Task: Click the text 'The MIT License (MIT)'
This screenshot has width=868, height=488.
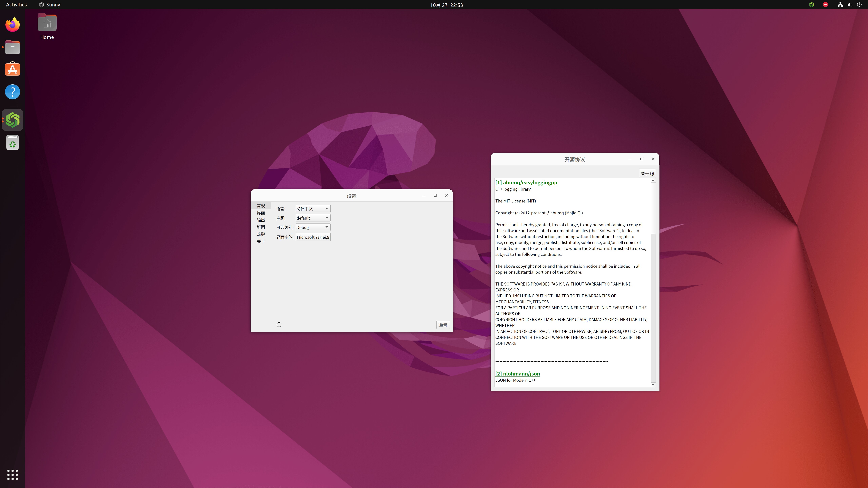Action: (x=516, y=201)
